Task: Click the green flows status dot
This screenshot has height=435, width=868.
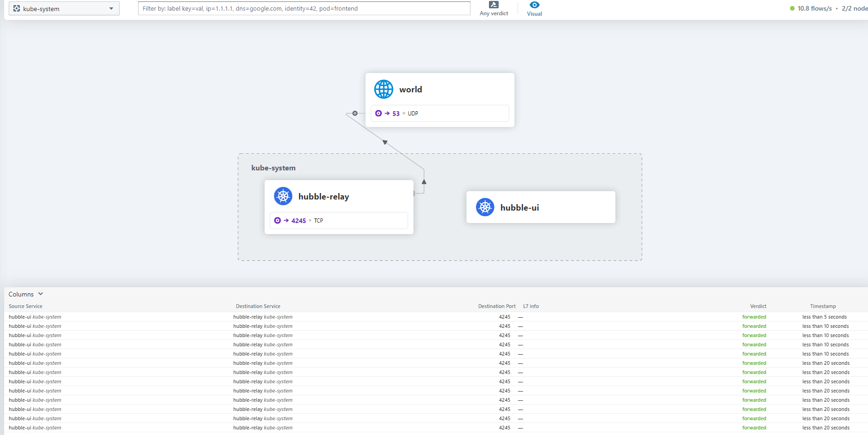Action: pos(792,8)
